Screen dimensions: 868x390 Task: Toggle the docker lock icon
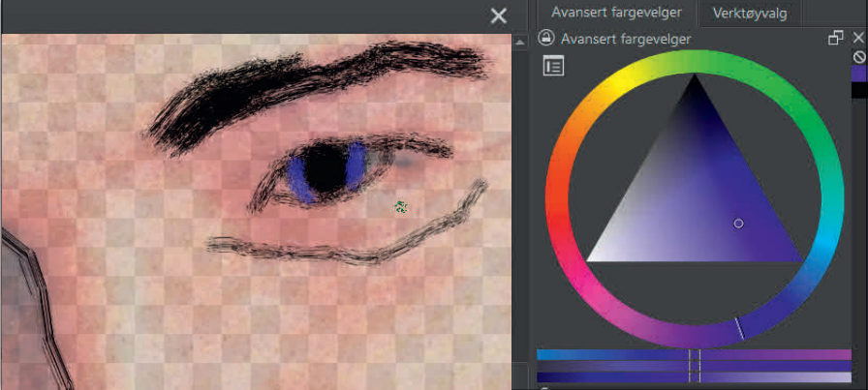click(545, 39)
